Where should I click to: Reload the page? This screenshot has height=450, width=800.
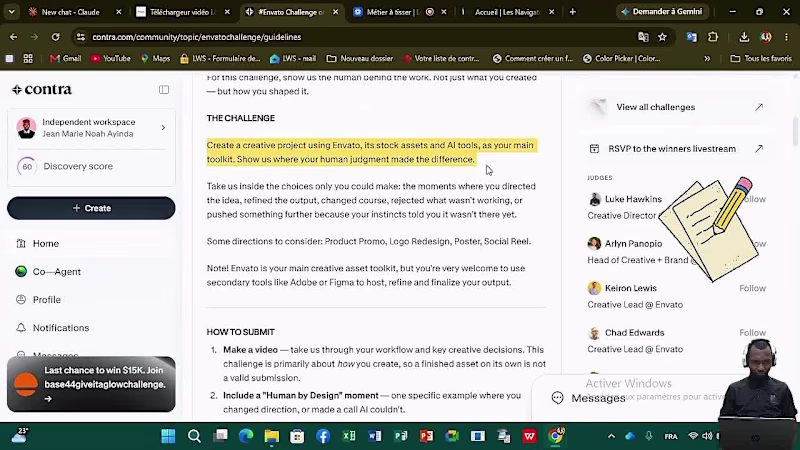[x=56, y=37]
